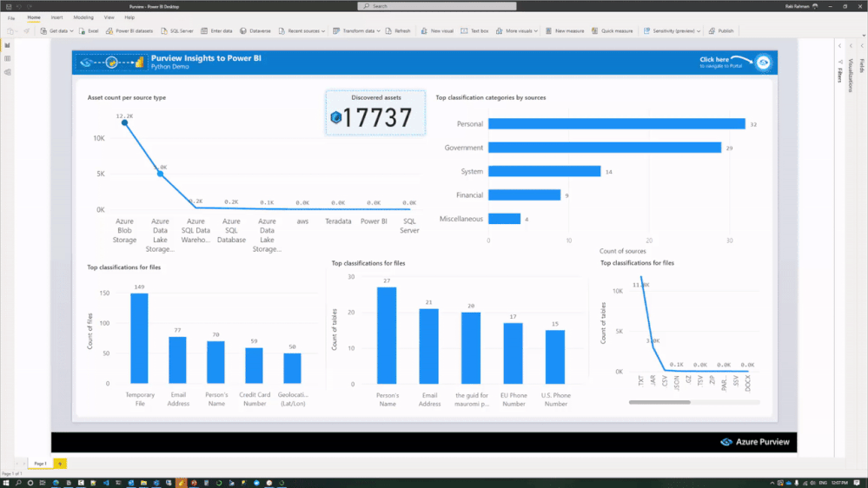Open Visual Studio Code from taskbar
Viewport: 868px width, 488px height.
coord(106,483)
